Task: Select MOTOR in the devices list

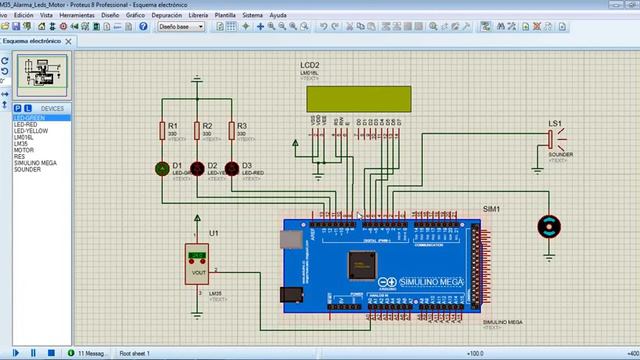Action: click(42, 150)
